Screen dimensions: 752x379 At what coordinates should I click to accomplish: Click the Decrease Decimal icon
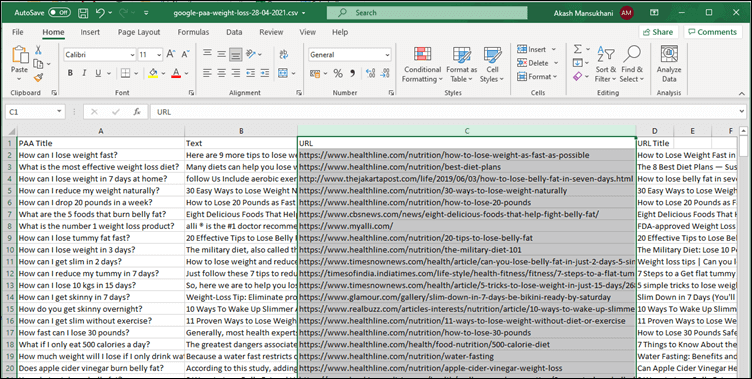(385, 73)
